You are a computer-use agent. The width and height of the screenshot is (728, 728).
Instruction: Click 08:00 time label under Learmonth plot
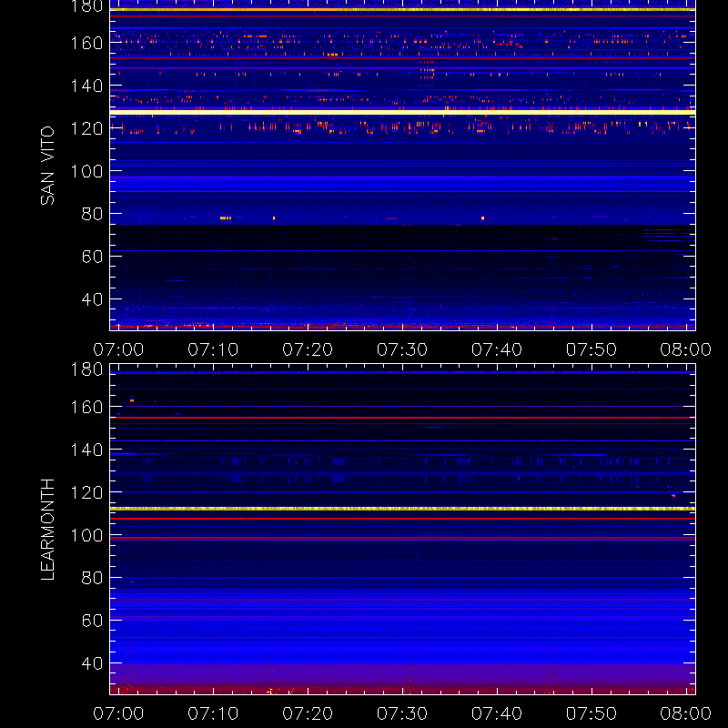pos(686,713)
